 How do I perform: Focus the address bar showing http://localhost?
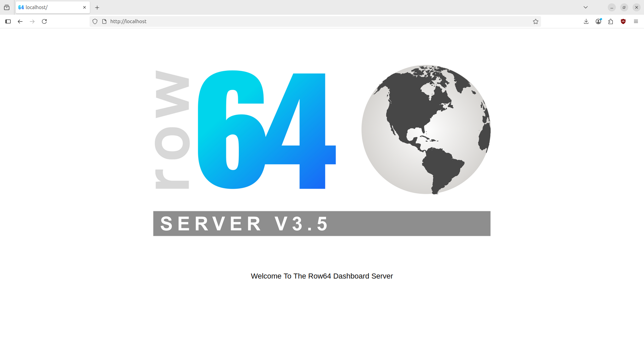click(315, 21)
